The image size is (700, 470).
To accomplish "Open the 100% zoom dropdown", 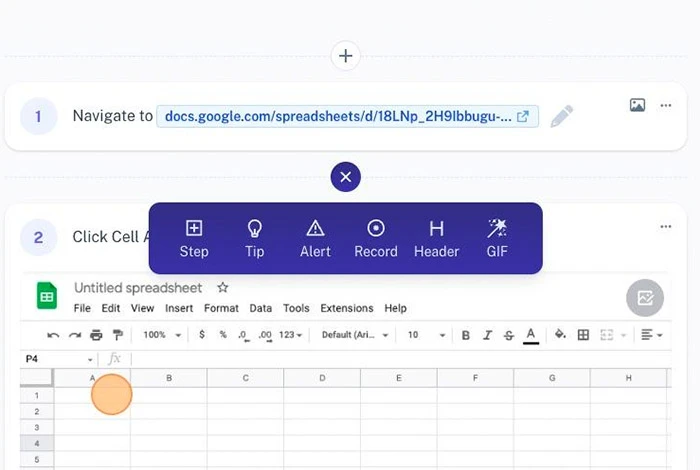I will click(162, 335).
